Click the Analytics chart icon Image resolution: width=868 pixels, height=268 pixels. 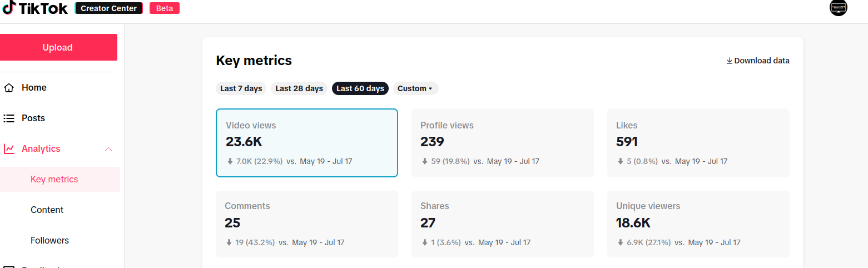(x=9, y=149)
